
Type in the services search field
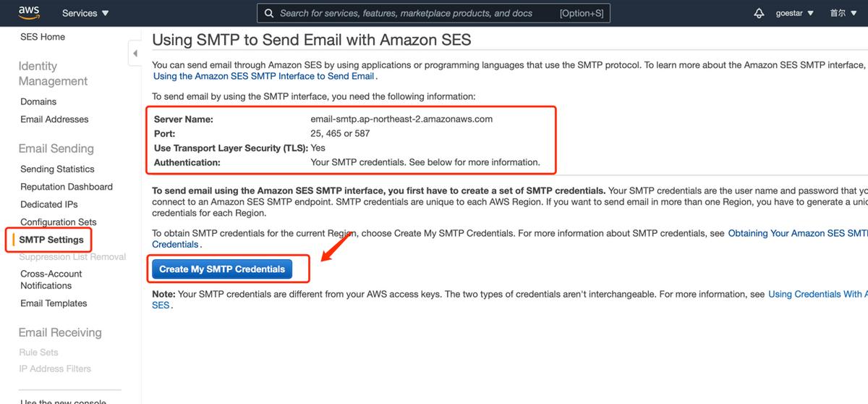[x=416, y=13]
